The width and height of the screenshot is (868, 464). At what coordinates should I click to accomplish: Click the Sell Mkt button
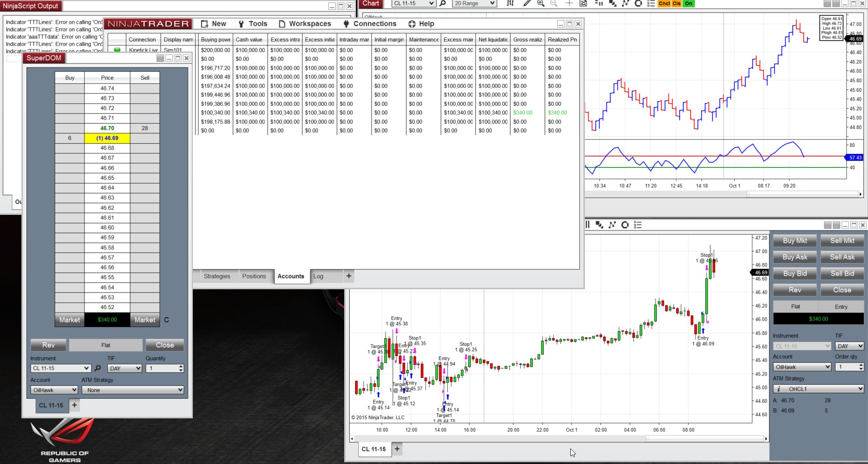click(842, 241)
